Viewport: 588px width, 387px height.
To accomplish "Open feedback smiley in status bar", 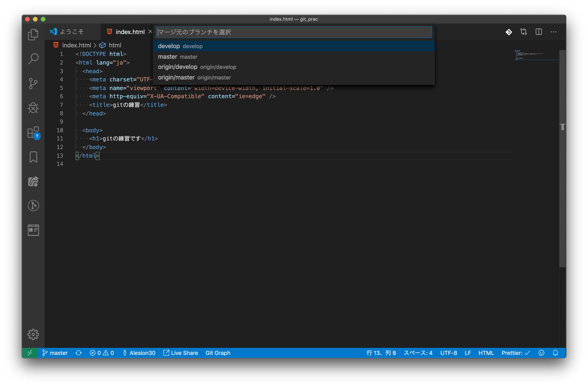I will pos(541,353).
